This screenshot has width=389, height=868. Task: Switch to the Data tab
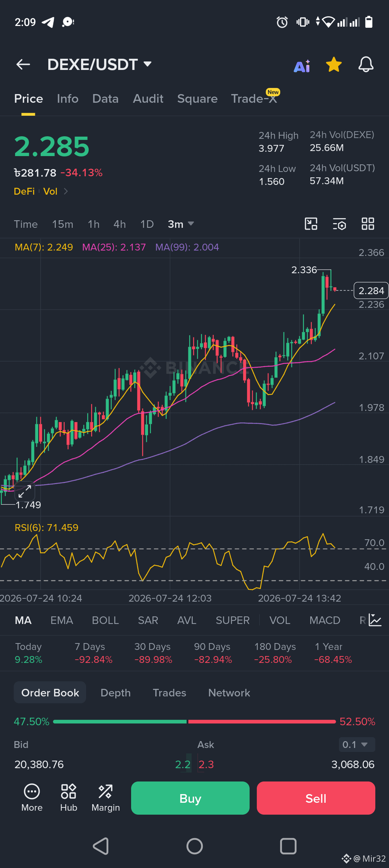[105, 99]
